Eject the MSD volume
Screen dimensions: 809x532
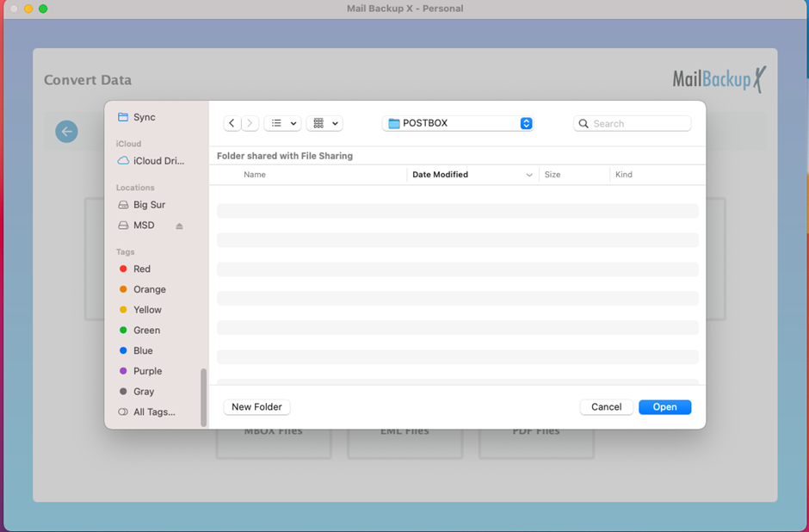[179, 226]
